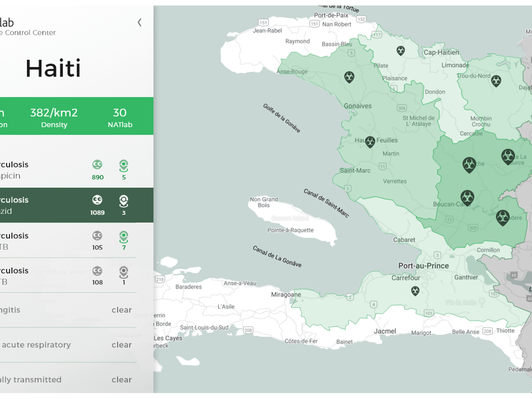Select the biohazard marker near Trou-du-Nord
Image resolution: width=532 pixels, height=399 pixels.
[496, 81]
